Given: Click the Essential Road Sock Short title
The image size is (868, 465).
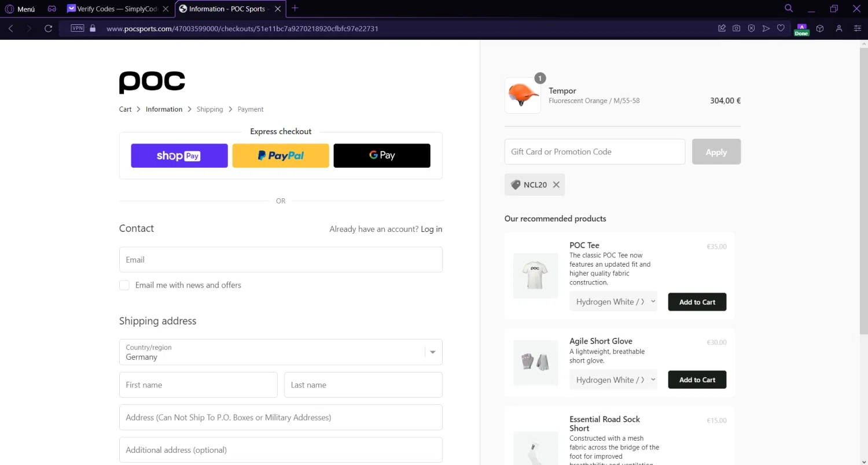Looking at the screenshot, I should pos(605,424).
